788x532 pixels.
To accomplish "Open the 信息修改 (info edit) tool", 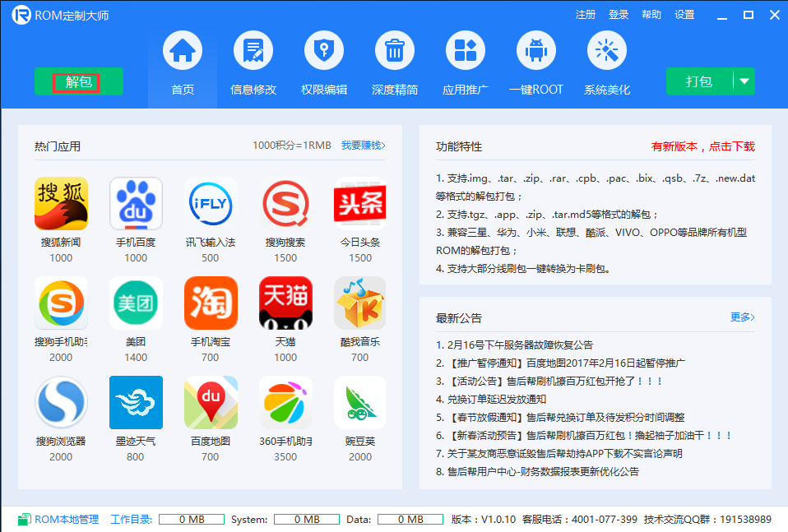I will pyautogui.click(x=253, y=63).
